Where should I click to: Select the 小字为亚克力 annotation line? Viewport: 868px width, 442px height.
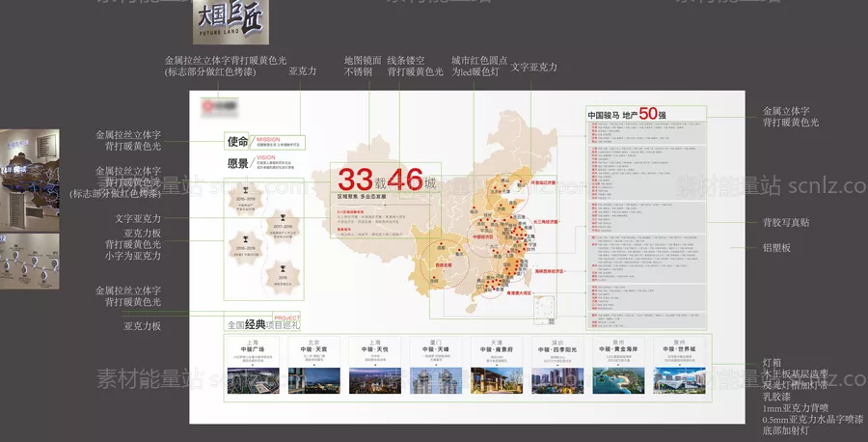(133, 256)
